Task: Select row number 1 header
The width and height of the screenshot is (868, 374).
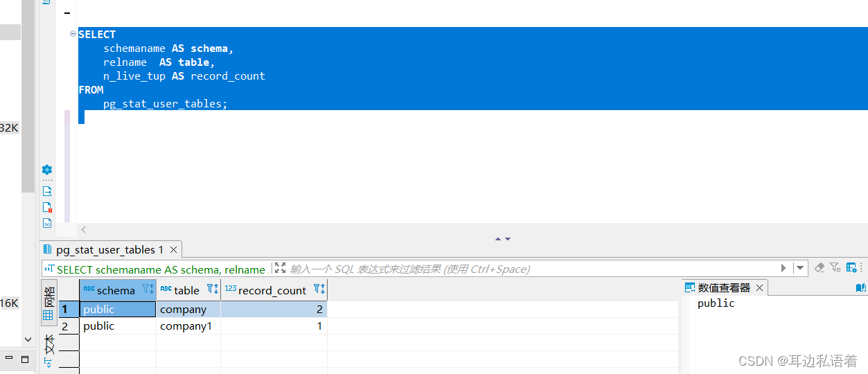Action: coord(69,309)
